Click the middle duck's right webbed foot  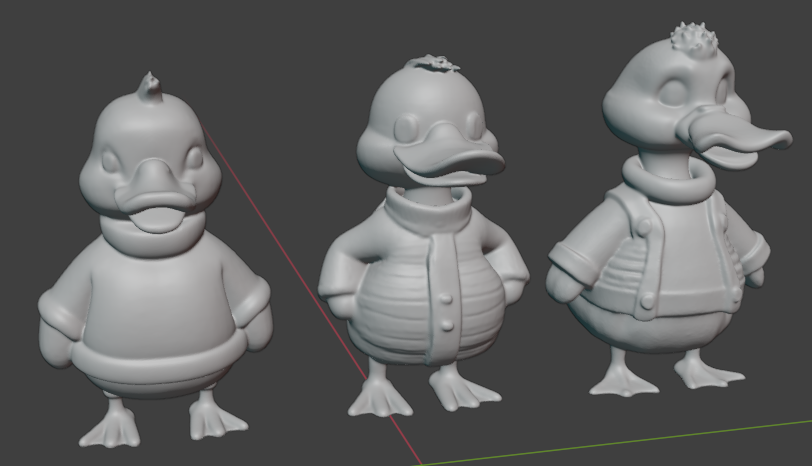click(462, 392)
